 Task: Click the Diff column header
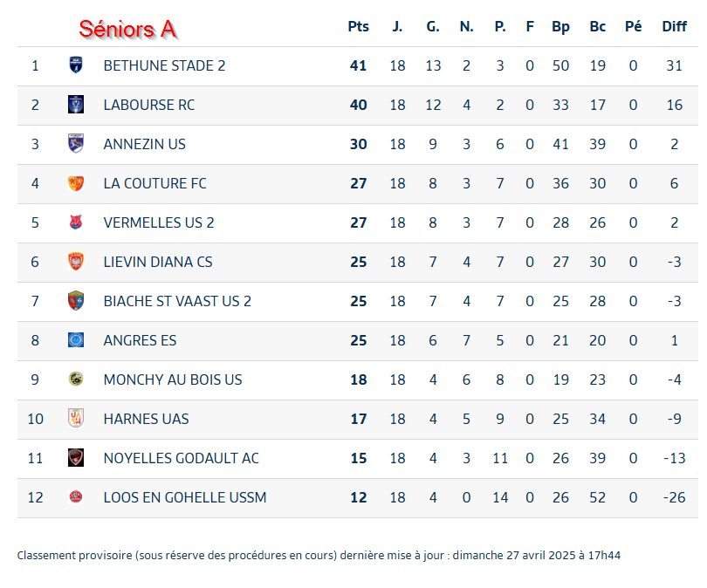[x=674, y=26]
